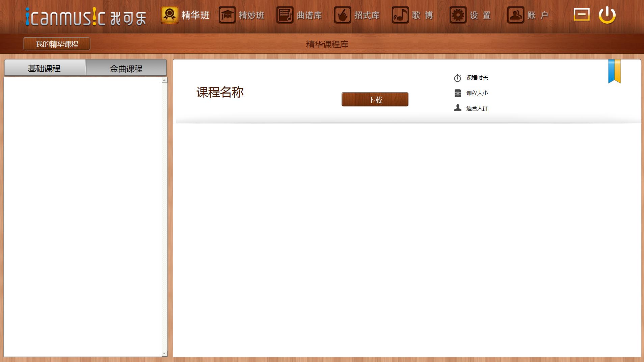Click the 适合人群 person icon
Viewport: 644px width, 362px height.
(457, 108)
